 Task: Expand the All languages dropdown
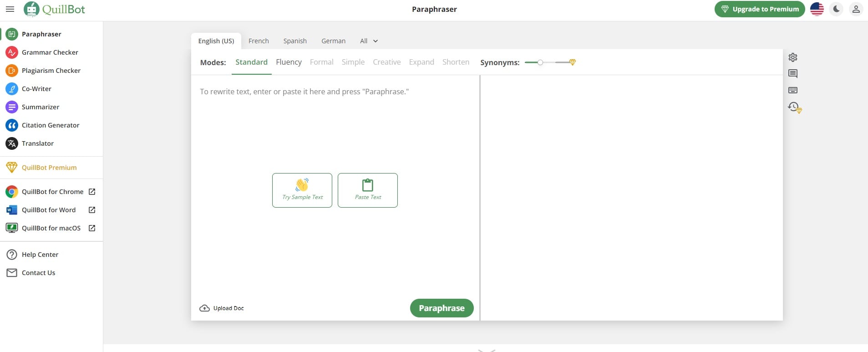tap(369, 41)
